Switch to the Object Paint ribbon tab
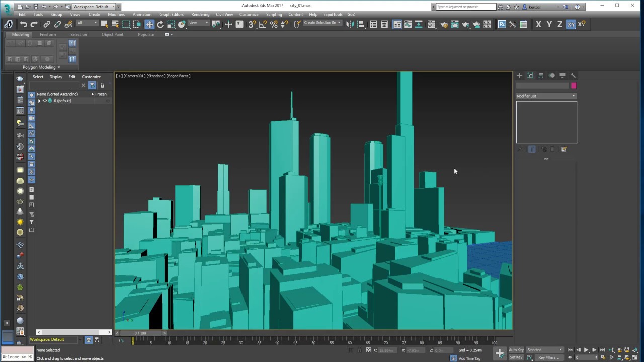The width and height of the screenshot is (644, 362). coord(112,35)
